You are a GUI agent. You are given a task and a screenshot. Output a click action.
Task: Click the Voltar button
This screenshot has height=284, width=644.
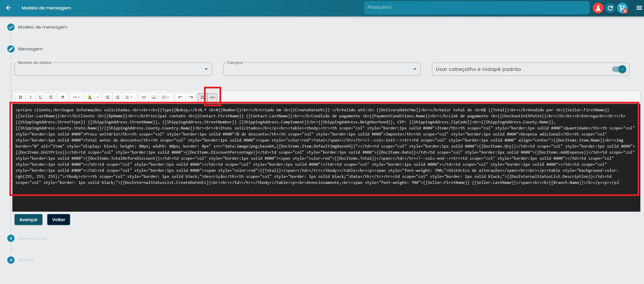click(58, 219)
